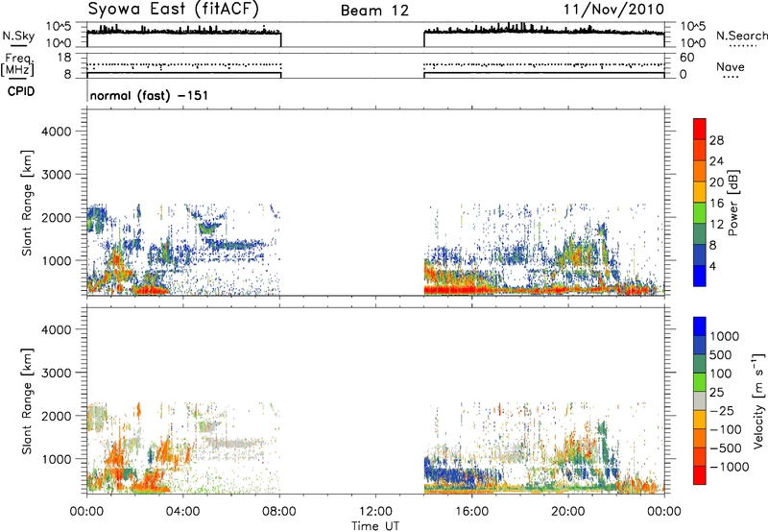Click the Velocity colorbar label '1000'
Image resolution: width=768 pixels, height=532 pixels.
(724, 336)
